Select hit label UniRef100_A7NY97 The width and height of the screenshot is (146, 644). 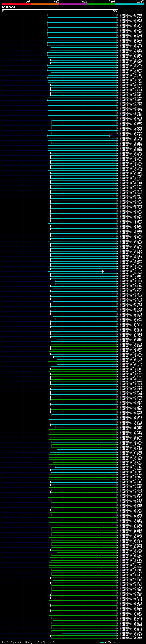pyautogui.click(x=131, y=70)
